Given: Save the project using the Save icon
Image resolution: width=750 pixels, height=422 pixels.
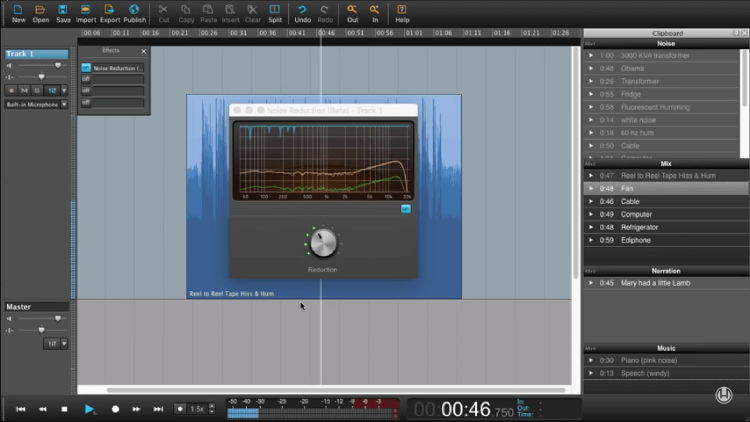Looking at the screenshot, I should (63, 13).
